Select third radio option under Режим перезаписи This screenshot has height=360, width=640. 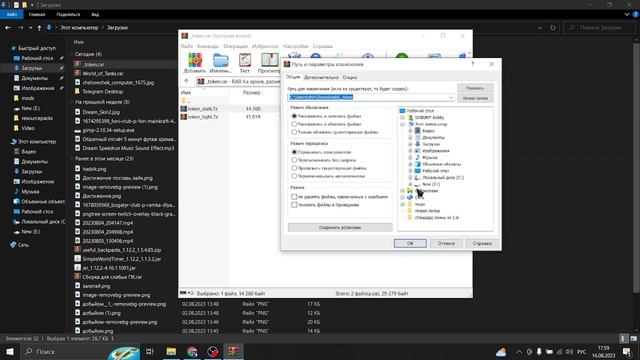(294, 168)
